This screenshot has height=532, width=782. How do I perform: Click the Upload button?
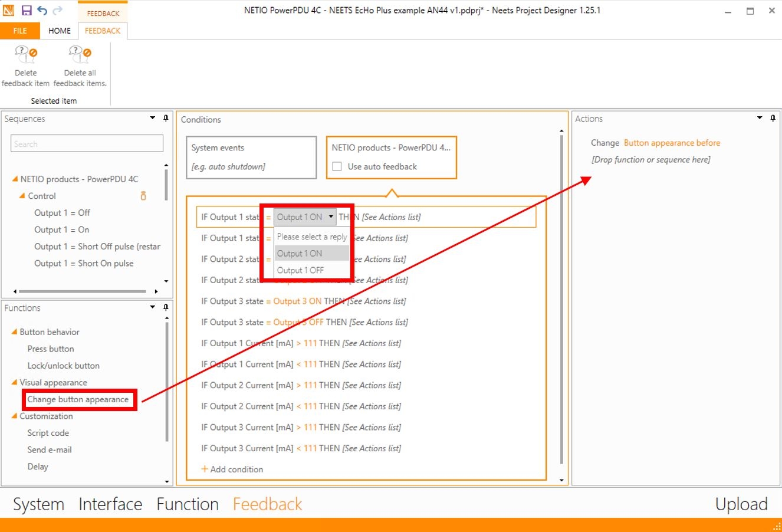point(741,504)
